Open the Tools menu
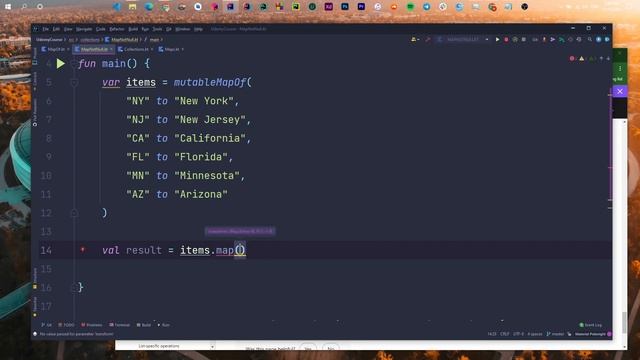This screenshot has width=640, height=360. [157, 29]
